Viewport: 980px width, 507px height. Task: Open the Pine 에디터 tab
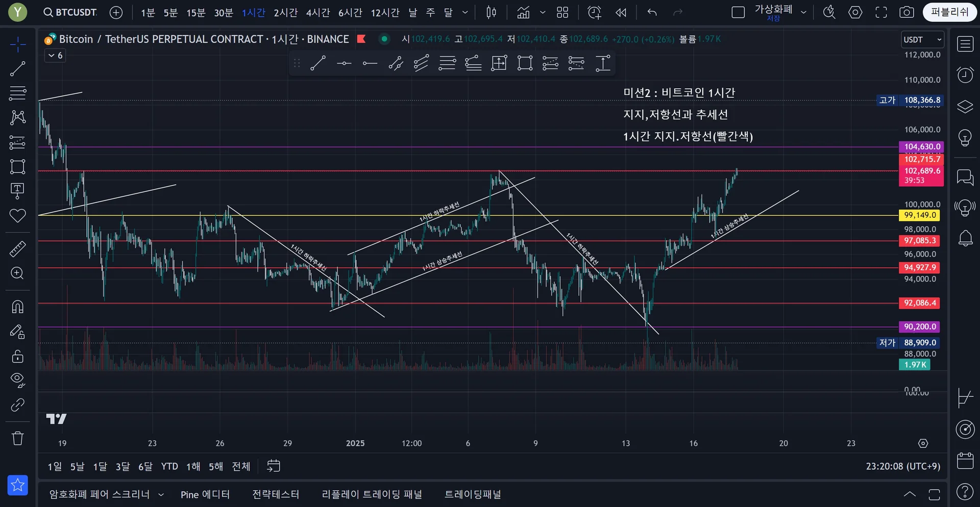205,494
